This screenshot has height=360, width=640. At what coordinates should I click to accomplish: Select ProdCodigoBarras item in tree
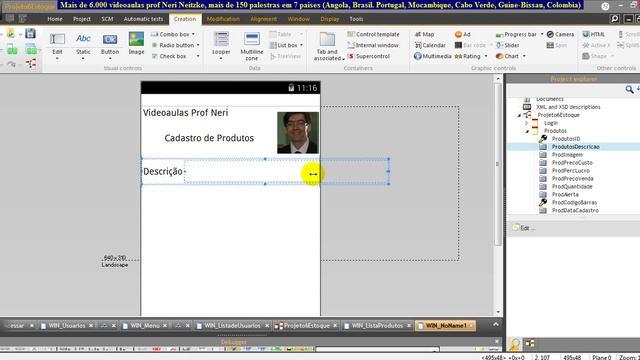coord(574,202)
